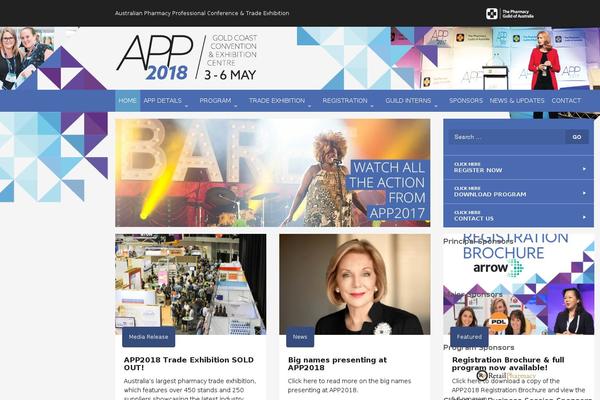600x400 pixels.
Task: Open the Watch APP2017 action banner
Action: pyautogui.click(x=272, y=173)
